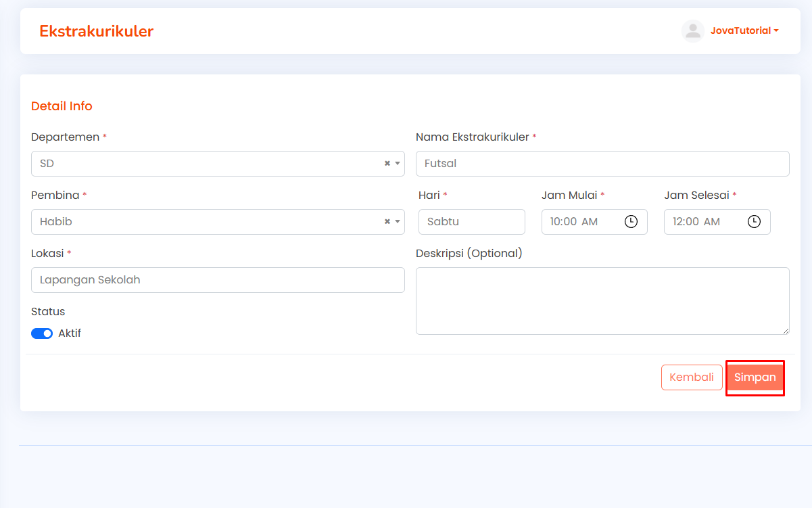Grab the Deskripsi textarea resize handle
This screenshot has width=812, height=508.
(785, 330)
